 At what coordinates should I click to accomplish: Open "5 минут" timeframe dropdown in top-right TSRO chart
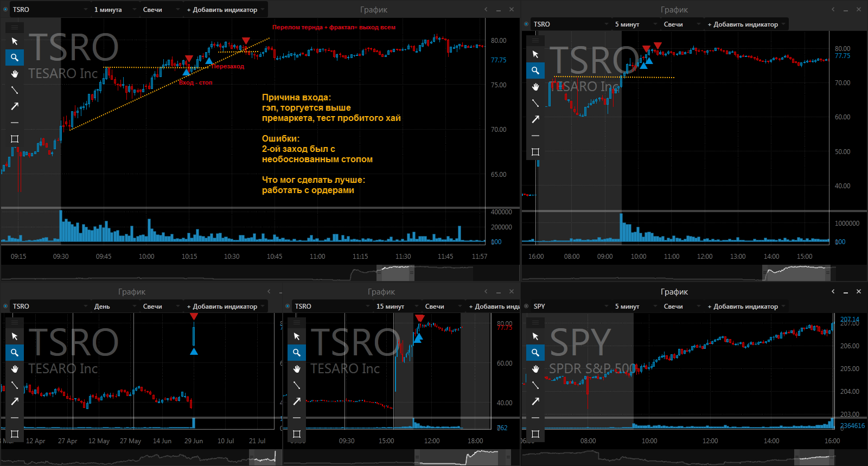pyautogui.click(x=635, y=24)
